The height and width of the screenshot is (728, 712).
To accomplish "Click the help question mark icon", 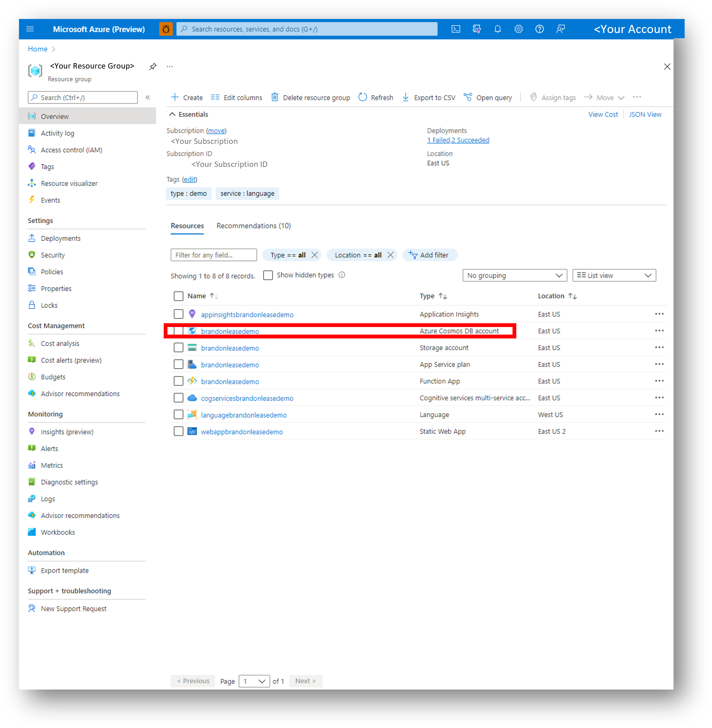I will point(539,29).
